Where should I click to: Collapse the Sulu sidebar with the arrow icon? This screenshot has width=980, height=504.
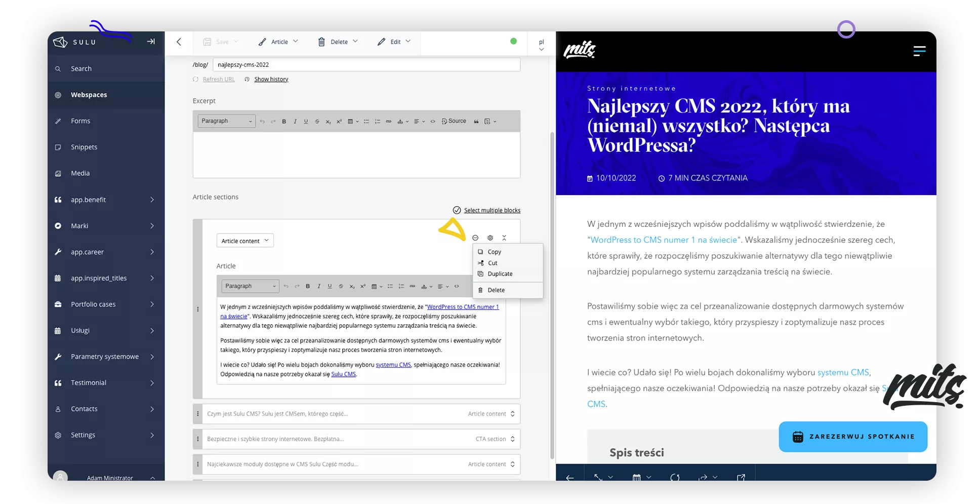151,42
